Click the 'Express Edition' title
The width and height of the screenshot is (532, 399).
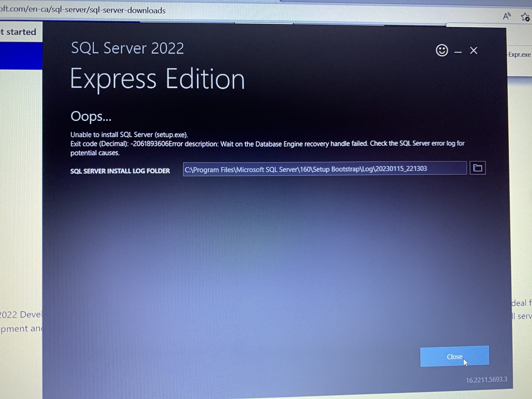pos(157,79)
